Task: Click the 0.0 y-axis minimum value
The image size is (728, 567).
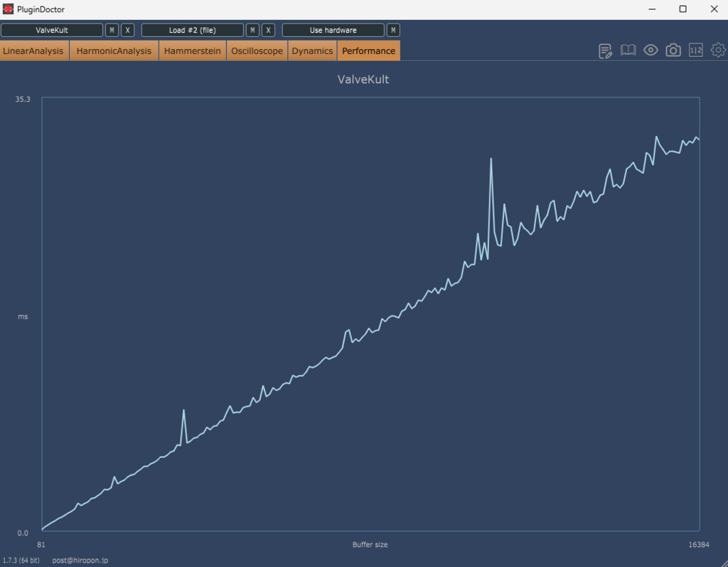Action: pos(23,533)
